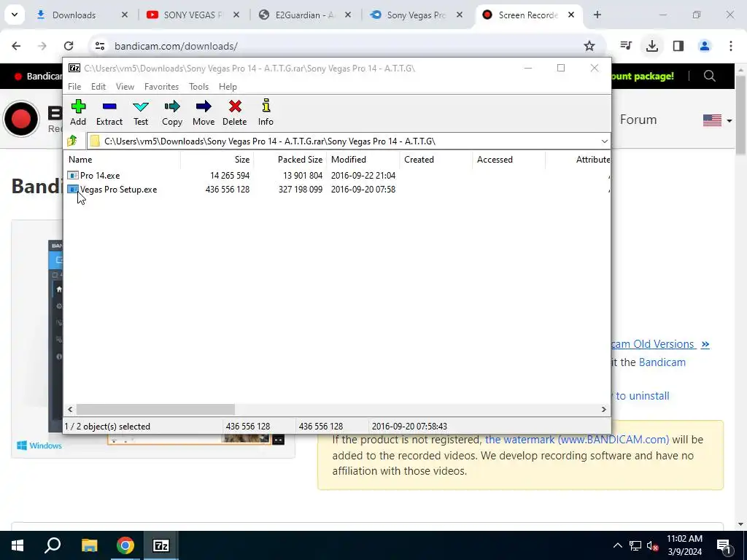Click the bandicam.com/downloads/ address bar
Image resolution: width=747 pixels, height=560 pixels.
343,46
